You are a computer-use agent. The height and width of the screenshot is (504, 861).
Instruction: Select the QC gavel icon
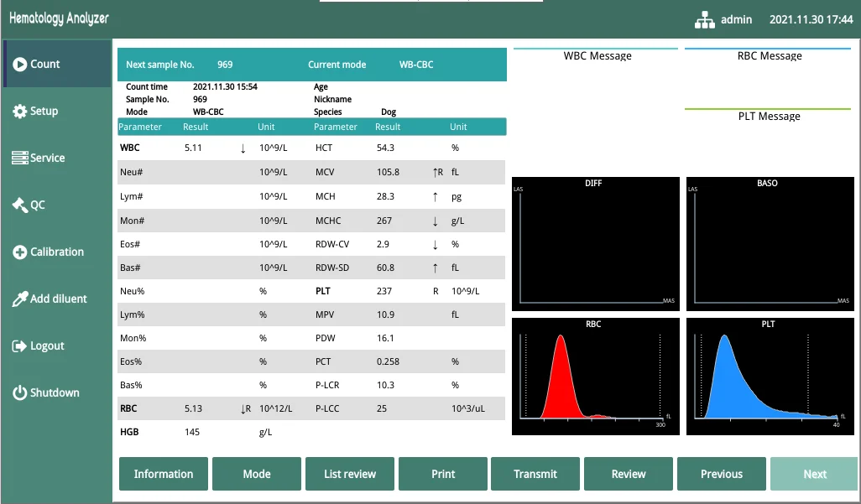pyautogui.click(x=19, y=205)
